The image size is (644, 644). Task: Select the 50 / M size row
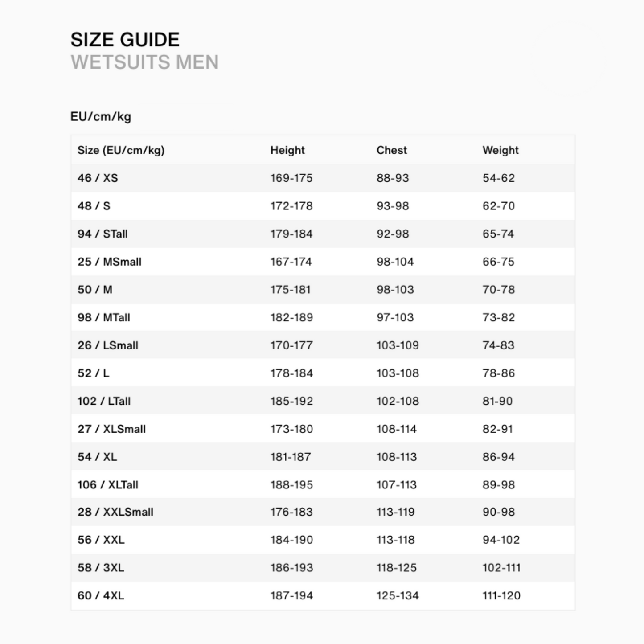tap(94, 290)
